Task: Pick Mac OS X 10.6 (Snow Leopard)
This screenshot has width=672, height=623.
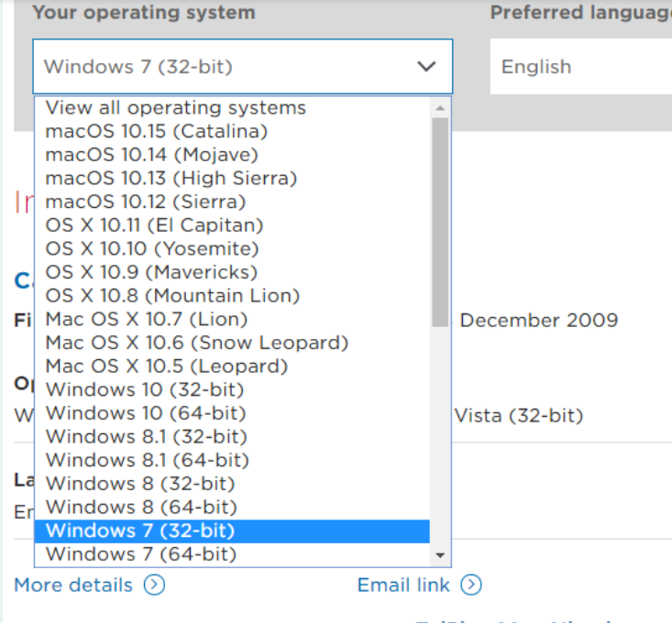Action: (x=196, y=343)
